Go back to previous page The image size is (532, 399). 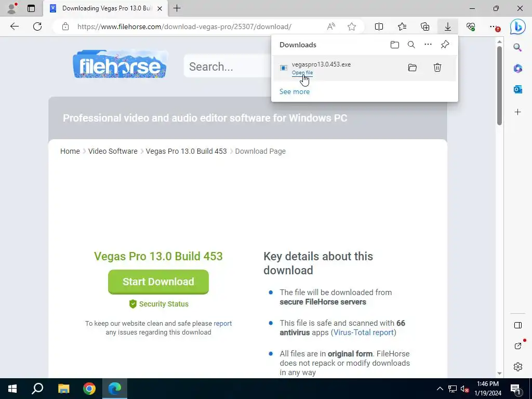14,26
